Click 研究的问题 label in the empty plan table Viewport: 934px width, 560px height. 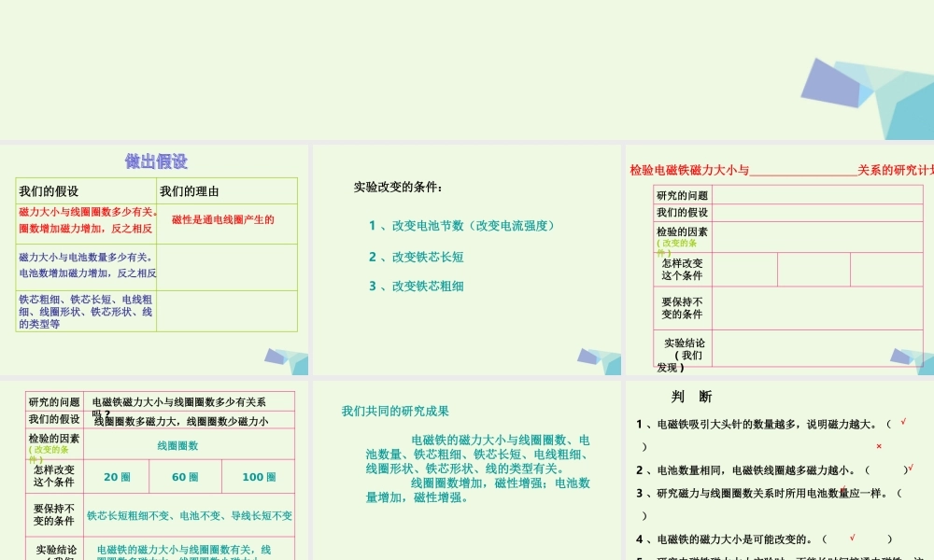[682, 196]
